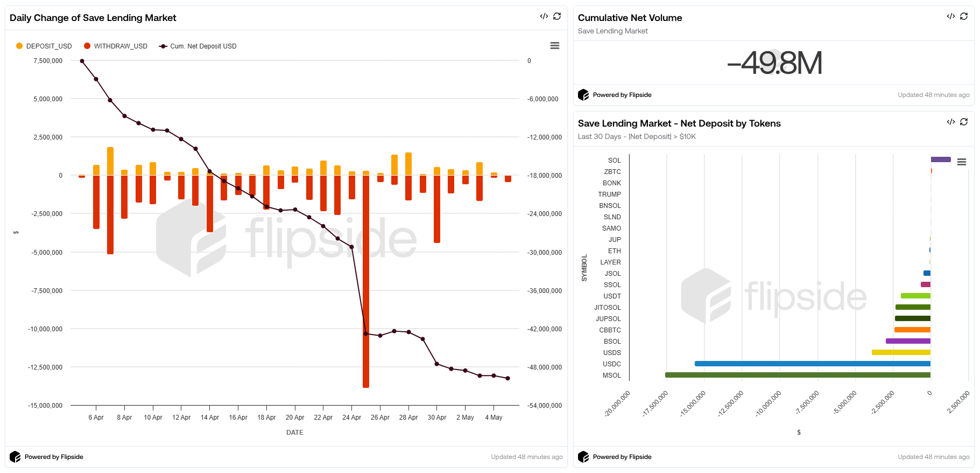
Task: Click Powered by Flipside under token chart
Action: tap(622, 457)
